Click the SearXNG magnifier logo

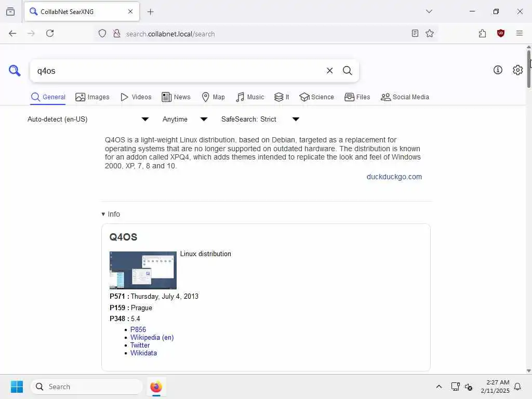click(15, 71)
